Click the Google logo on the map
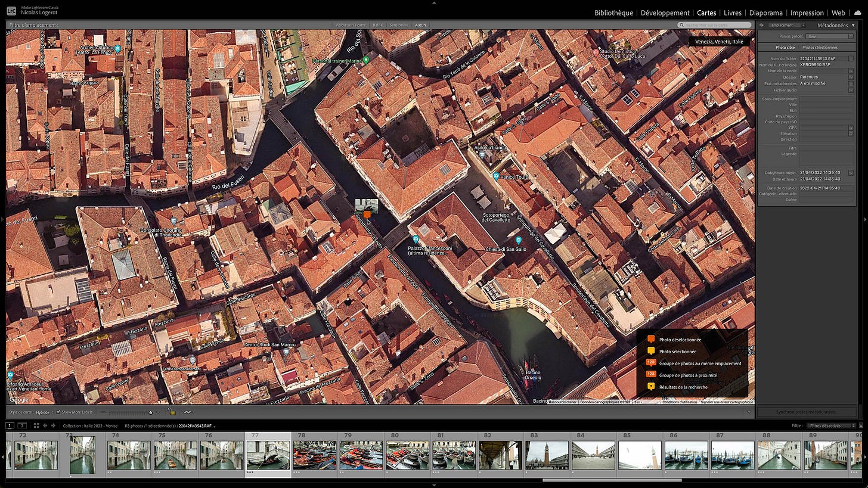This screenshot has height=488, width=868. [19, 399]
